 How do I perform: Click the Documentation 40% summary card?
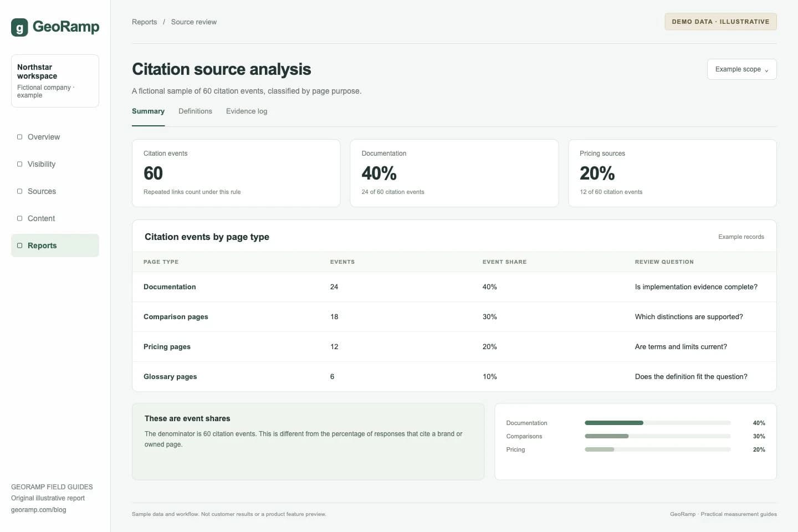pyautogui.click(x=454, y=173)
